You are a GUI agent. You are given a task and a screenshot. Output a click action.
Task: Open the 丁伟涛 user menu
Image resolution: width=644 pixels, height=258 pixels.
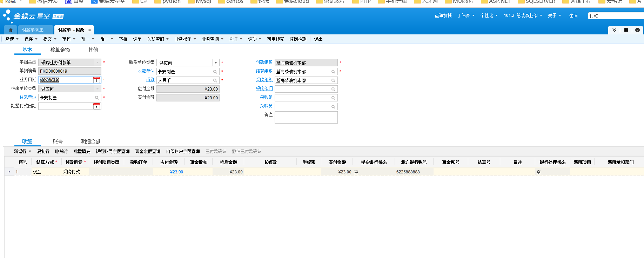point(466,15)
